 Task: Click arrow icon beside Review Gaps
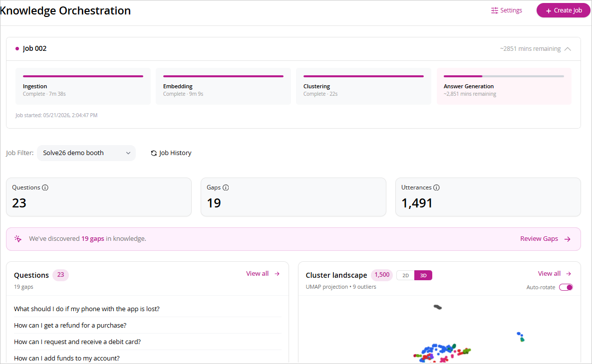568,239
